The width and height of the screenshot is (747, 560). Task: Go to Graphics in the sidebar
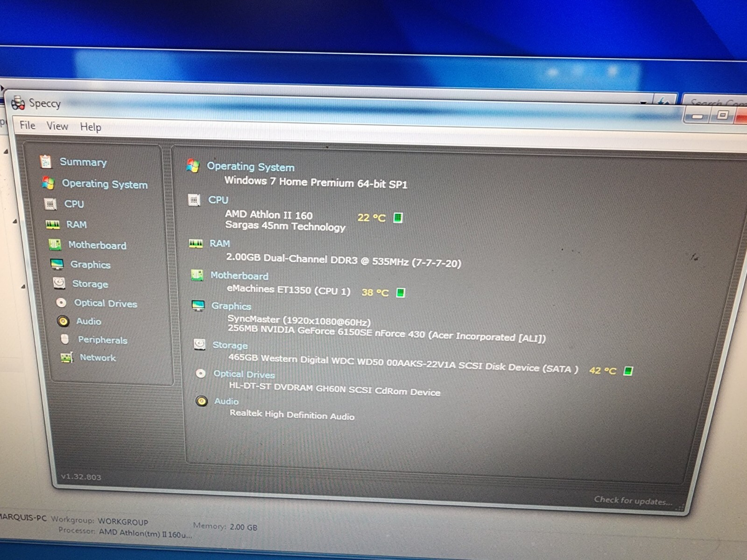(91, 265)
